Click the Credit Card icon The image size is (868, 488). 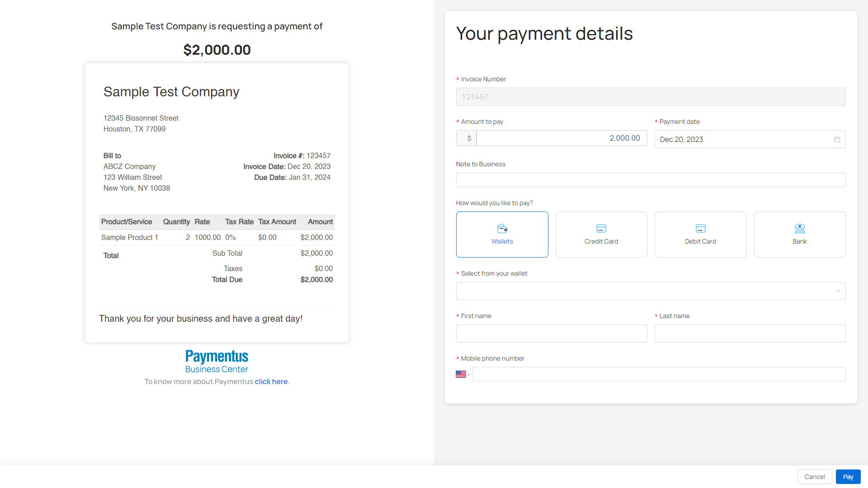tap(601, 228)
